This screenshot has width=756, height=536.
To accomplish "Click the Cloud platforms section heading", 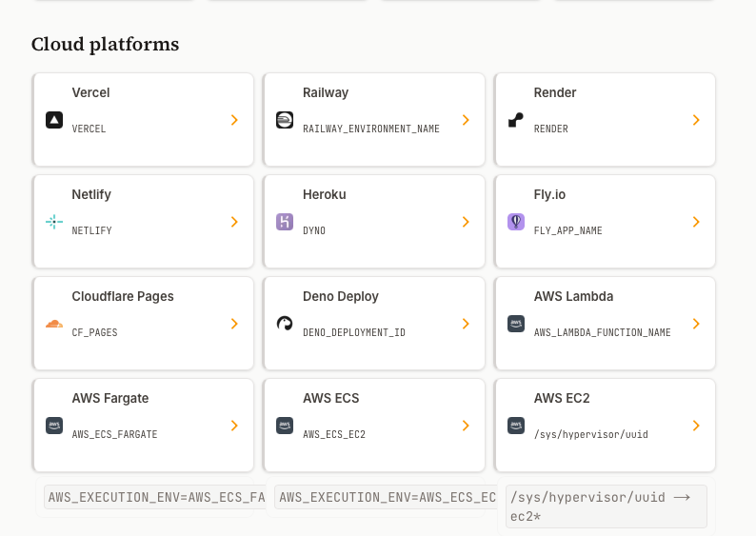I will pyautogui.click(x=105, y=45).
